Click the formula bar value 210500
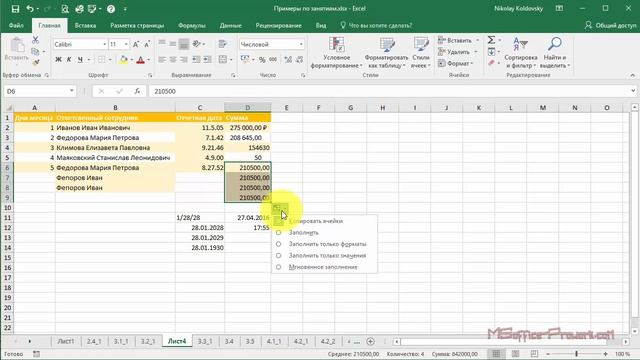640x360 pixels. pos(165,91)
